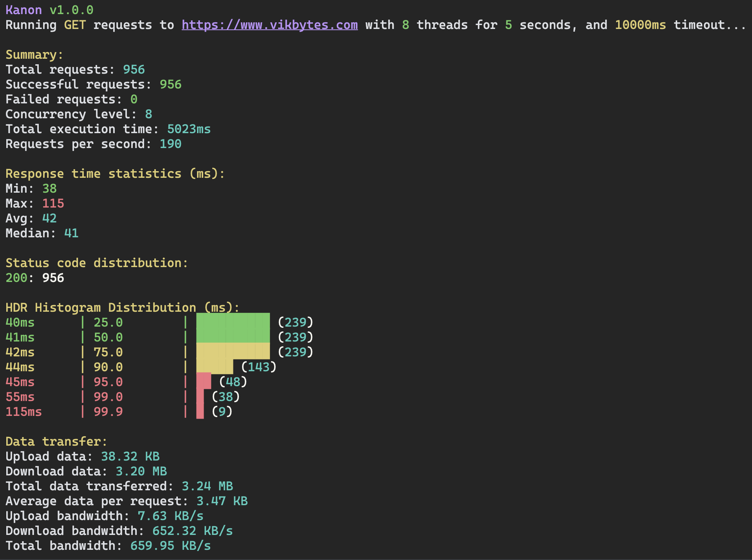
Task: Click percentile value 50.0
Action: 108,338
